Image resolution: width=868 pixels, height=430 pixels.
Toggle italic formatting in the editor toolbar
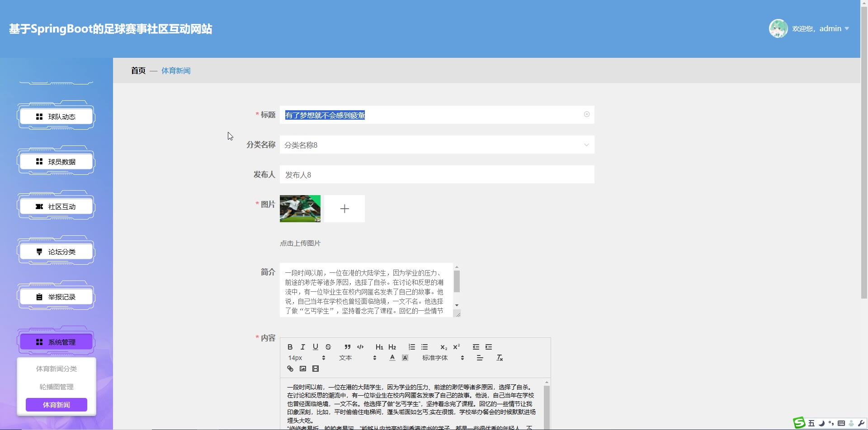pyautogui.click(x=302, y=347)
